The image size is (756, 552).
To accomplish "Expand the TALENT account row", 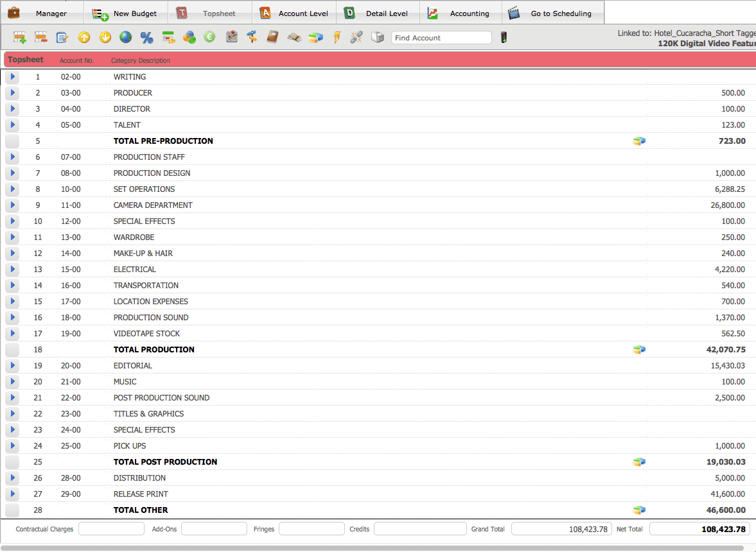I will pos(13,125).
